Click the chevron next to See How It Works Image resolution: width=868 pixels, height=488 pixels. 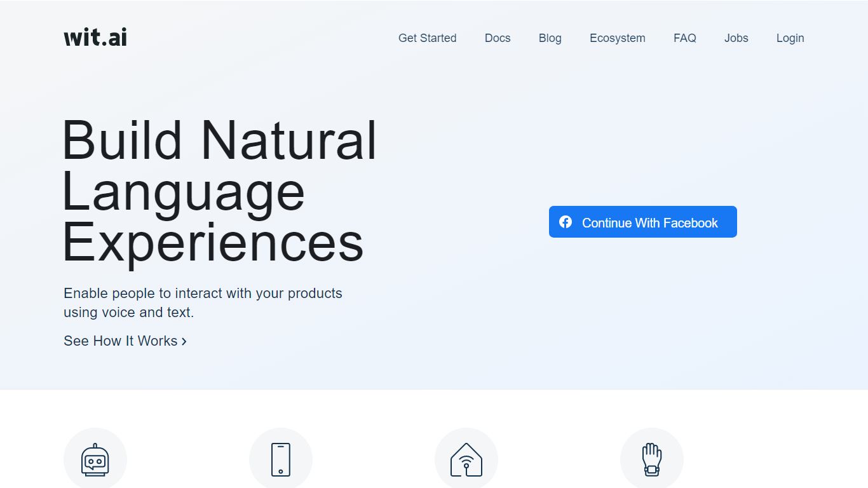[x=184, y=341]
